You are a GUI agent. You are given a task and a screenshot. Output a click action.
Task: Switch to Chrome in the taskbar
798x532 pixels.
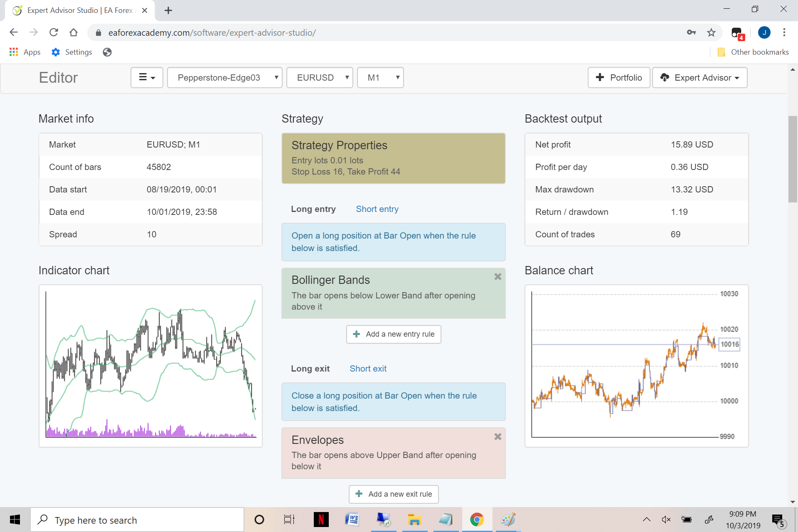[477, 520]
